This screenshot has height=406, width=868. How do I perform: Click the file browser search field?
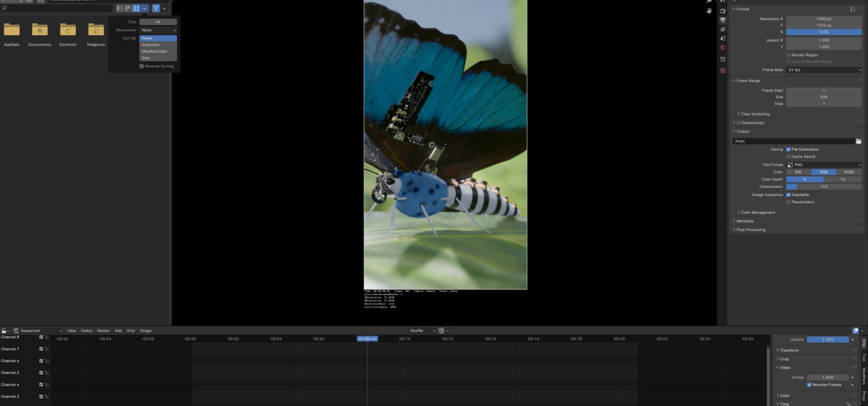57,8
